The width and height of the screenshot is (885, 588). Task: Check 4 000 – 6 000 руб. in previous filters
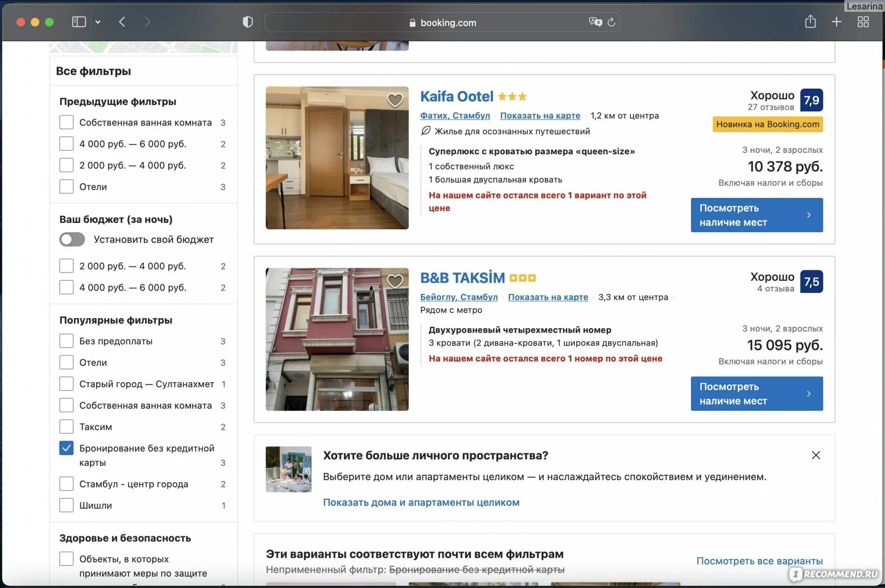pos(66,144)
